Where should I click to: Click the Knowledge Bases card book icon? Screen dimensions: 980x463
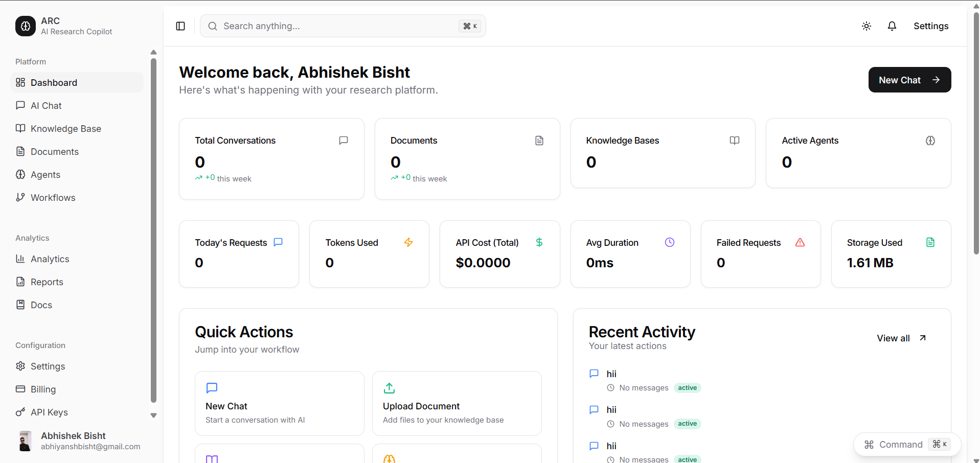coord(735,140)
